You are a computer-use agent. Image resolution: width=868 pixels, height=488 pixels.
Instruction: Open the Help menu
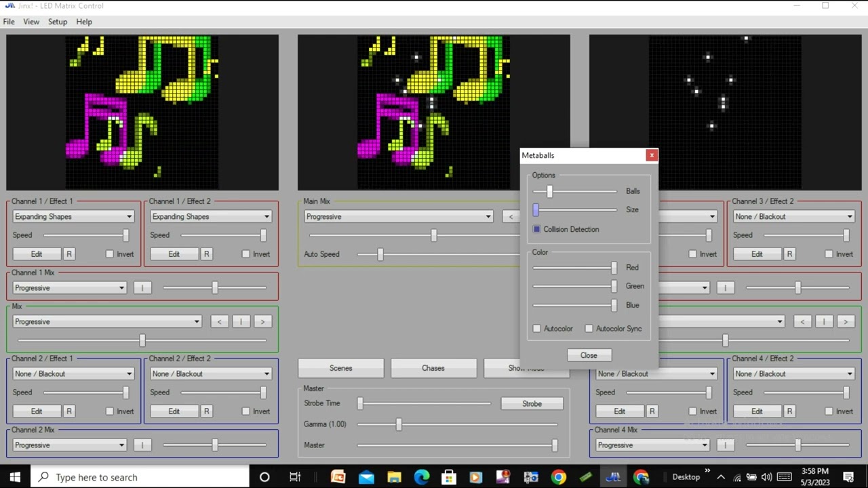[84, 22]
